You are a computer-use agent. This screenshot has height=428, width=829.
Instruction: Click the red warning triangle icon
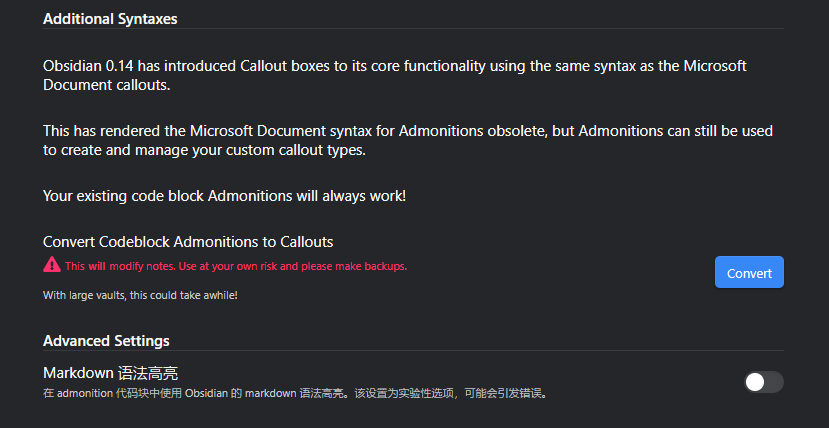pos(52,264)
